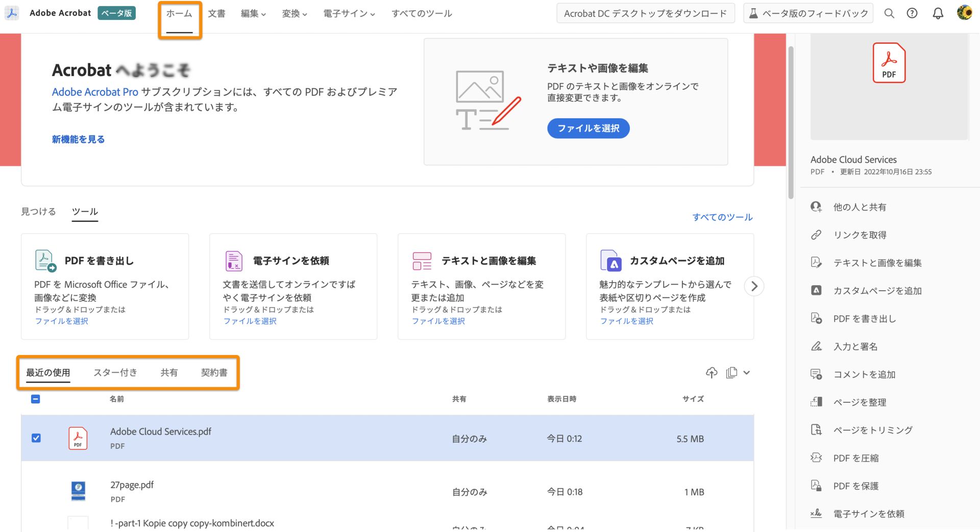Toggle the select-all checkbox in list header
This screenshot has height=532, width=980.
point(36,399)
